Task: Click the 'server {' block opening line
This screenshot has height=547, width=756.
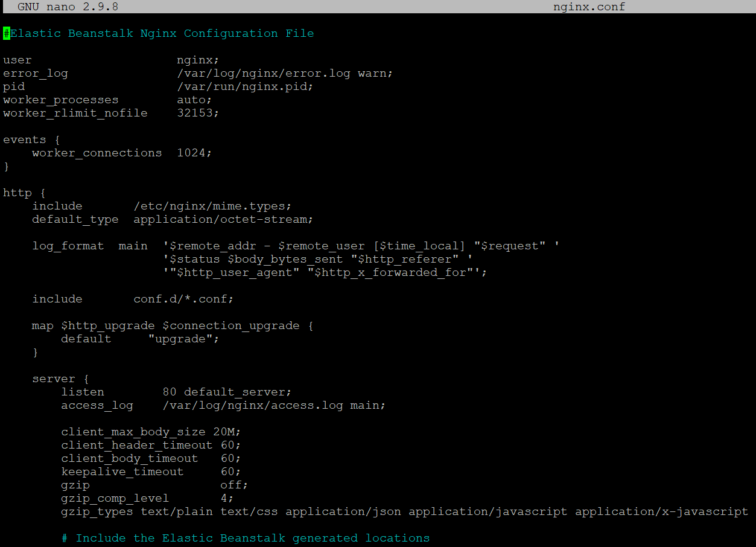Action: point(61,379)
